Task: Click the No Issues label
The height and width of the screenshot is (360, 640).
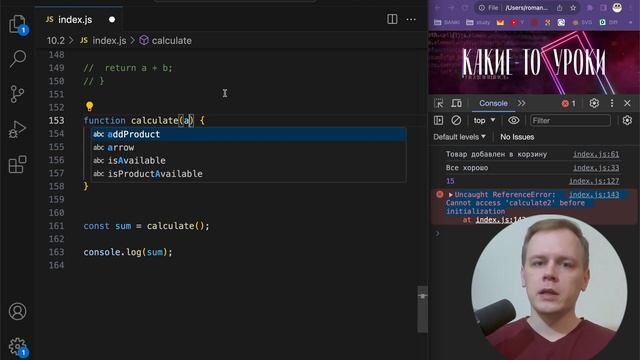Action: [x=517, y=137]
